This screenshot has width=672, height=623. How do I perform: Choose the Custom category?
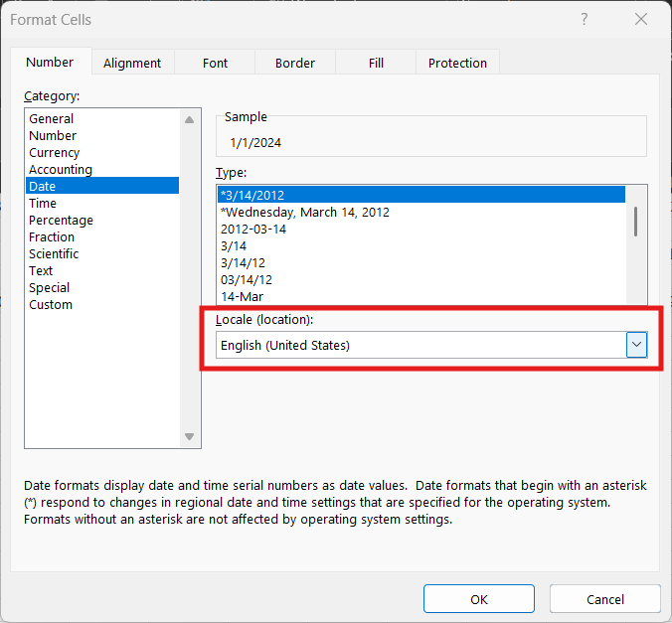(x=51, y=305)
